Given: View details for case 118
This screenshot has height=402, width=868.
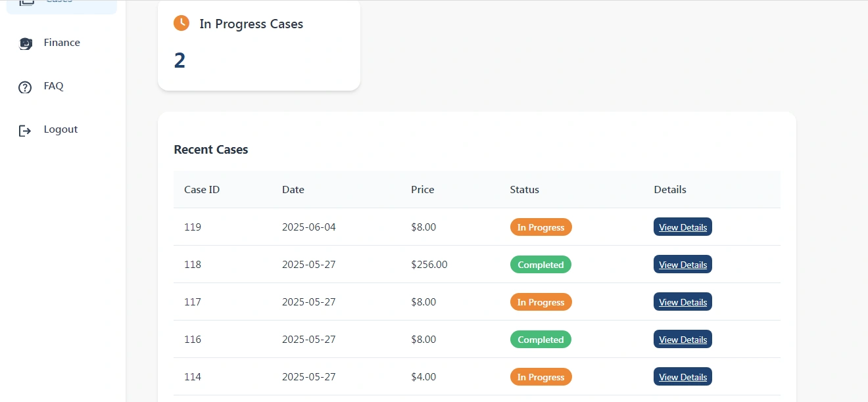Looking at the screenshot, I should coord(683,265).
